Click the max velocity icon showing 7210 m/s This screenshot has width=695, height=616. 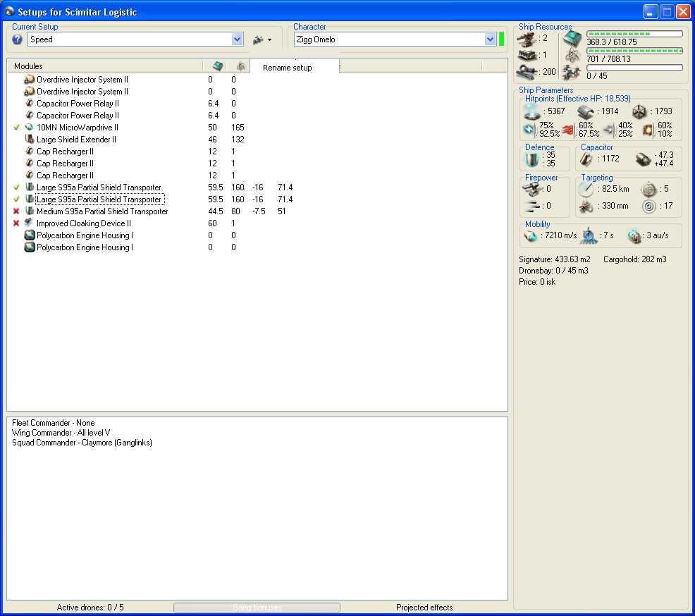[531, 236]
